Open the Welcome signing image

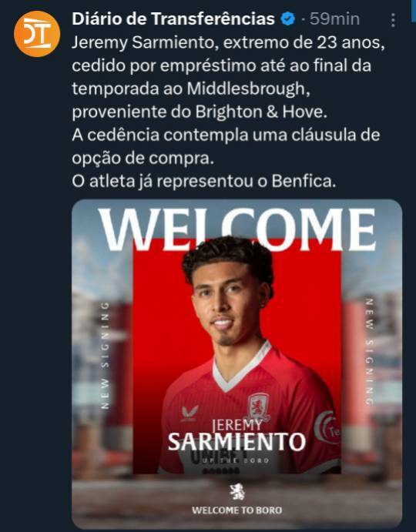[237, 363]
